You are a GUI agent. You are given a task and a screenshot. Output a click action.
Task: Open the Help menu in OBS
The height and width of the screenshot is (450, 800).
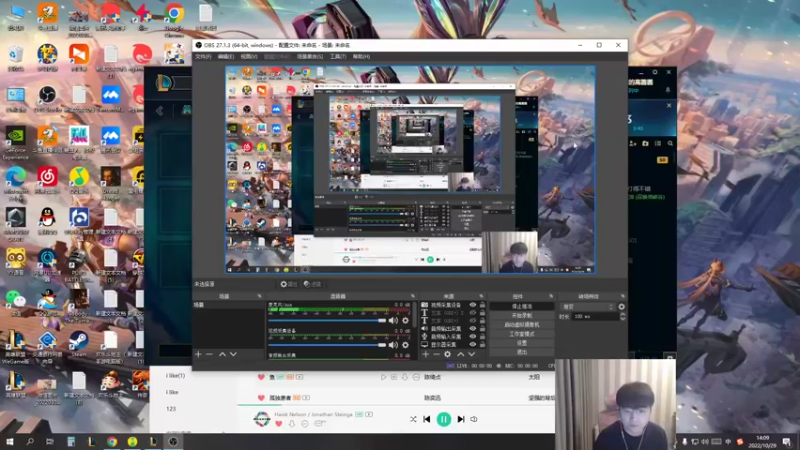(x=361, y=57)
